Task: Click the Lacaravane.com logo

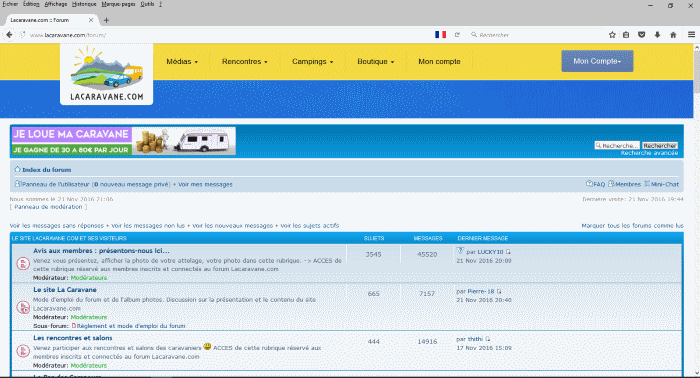Action: coord(106,74)
